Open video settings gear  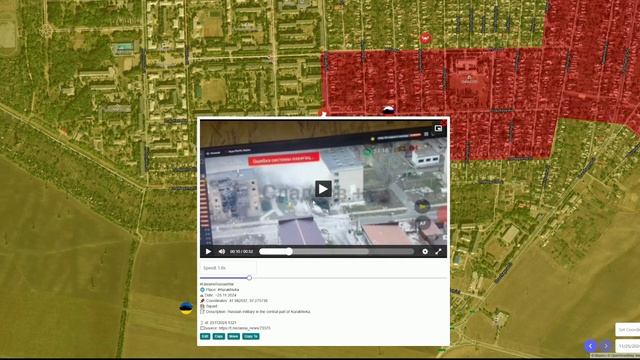pos(425,251)
